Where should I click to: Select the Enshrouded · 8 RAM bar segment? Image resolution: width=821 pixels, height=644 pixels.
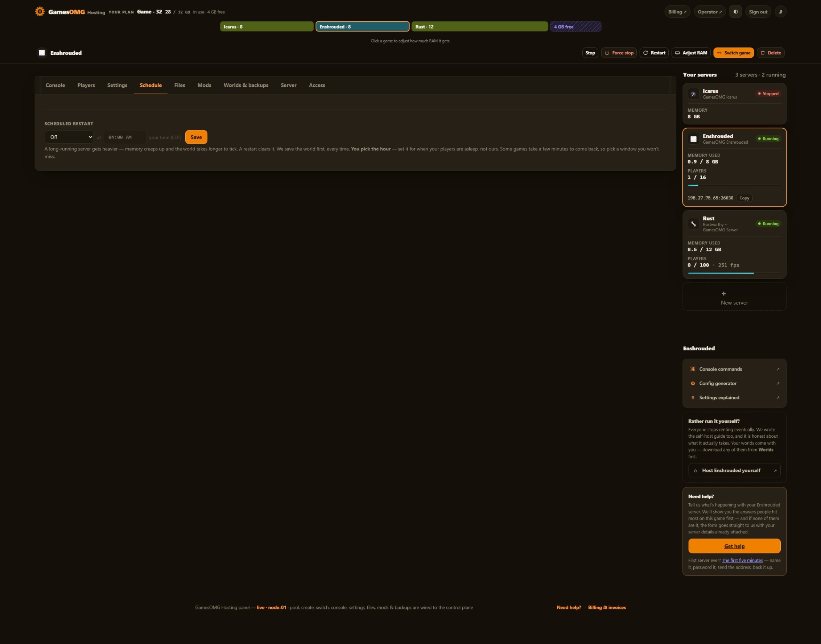coord(362,26)
